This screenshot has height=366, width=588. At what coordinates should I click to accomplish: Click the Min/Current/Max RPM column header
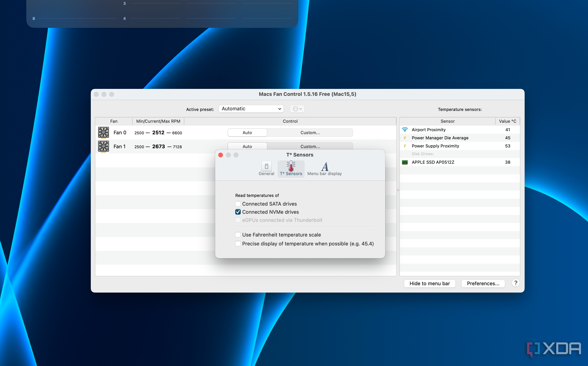coord(158,121)
